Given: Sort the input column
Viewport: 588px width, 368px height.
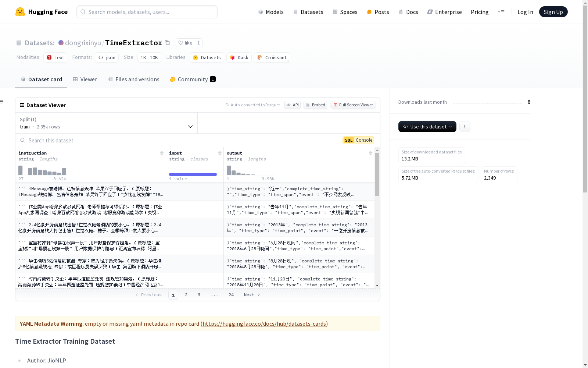Looking at the screenshot, I should (x=220, y=153).
